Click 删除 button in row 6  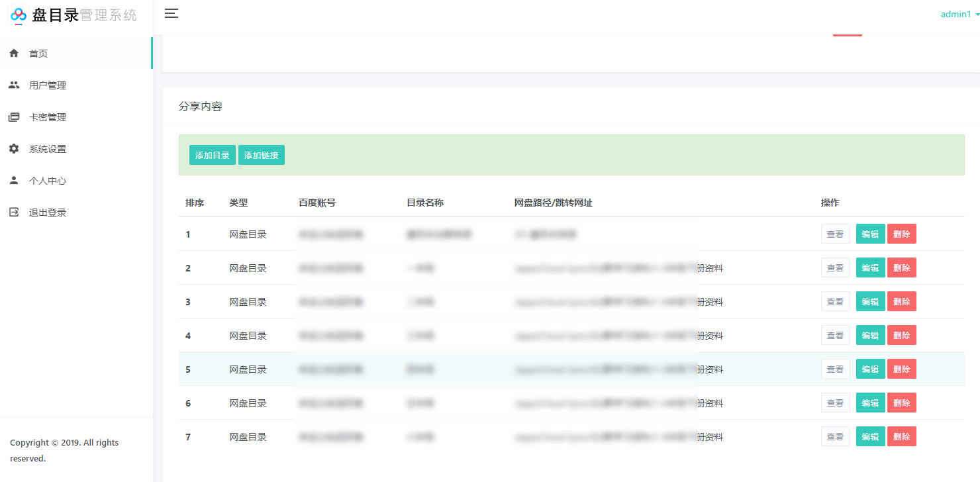point(902,403)
